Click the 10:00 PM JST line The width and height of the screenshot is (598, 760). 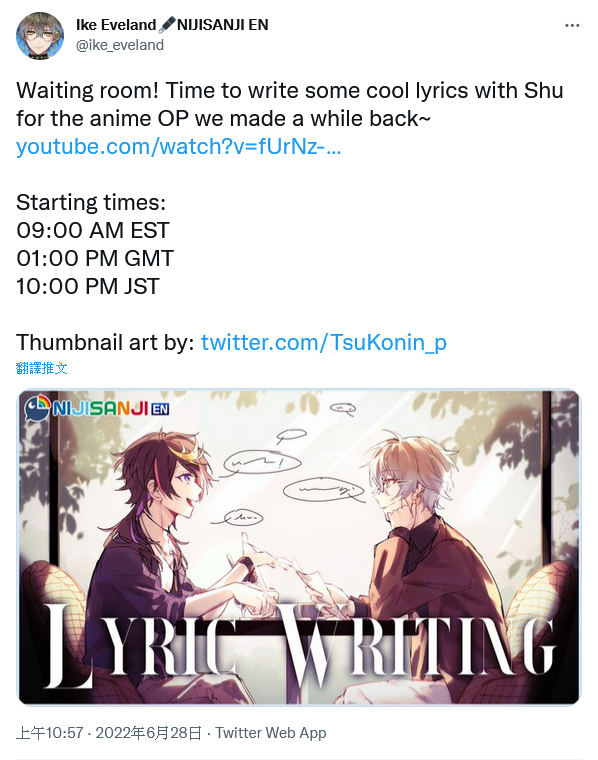[88, 286]
